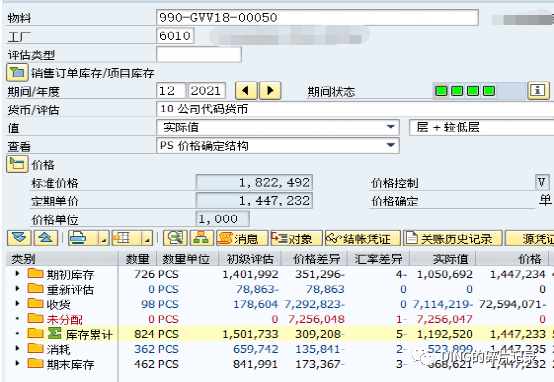
Task: Select the 库存累计 tree item
Action: pos(89,334)
